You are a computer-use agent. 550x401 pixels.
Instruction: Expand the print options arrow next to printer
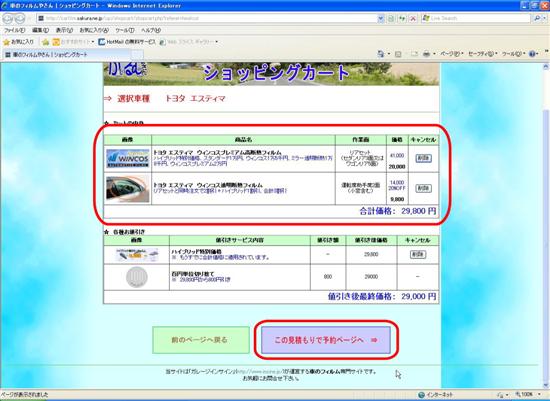(x=434, y=54)
